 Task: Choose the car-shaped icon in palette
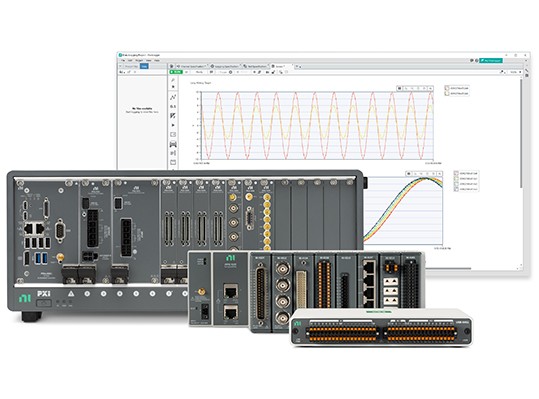pyautogui.click(x=173, y=144)
